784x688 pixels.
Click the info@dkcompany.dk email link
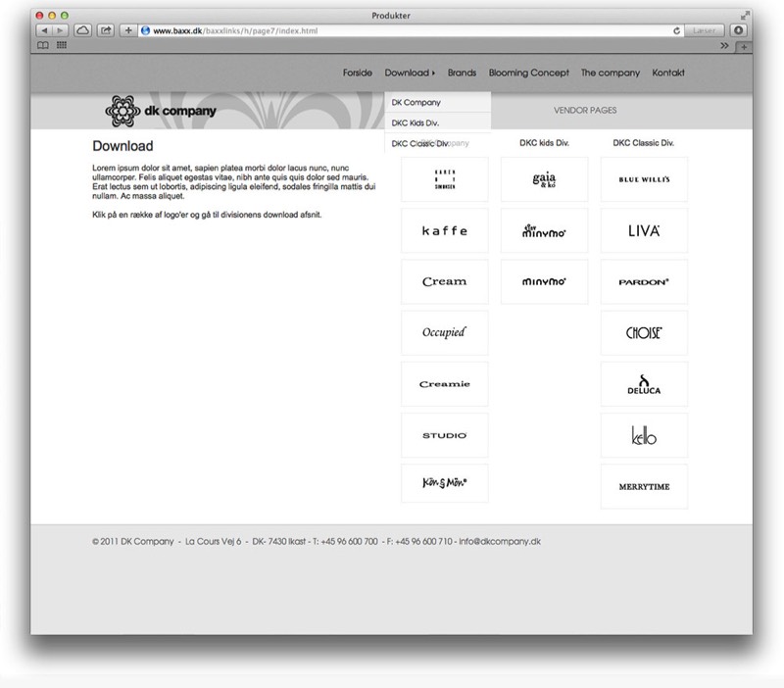(x=500, y=542)
